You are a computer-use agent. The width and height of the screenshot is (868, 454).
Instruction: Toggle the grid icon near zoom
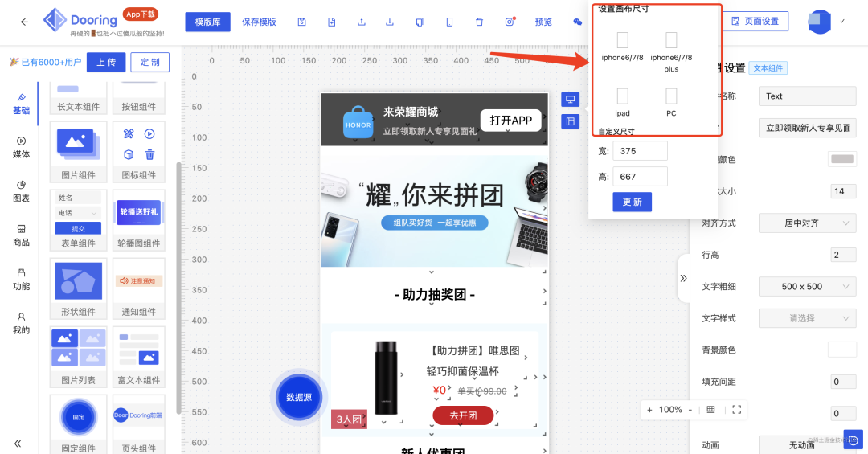[x=710, y=410]
